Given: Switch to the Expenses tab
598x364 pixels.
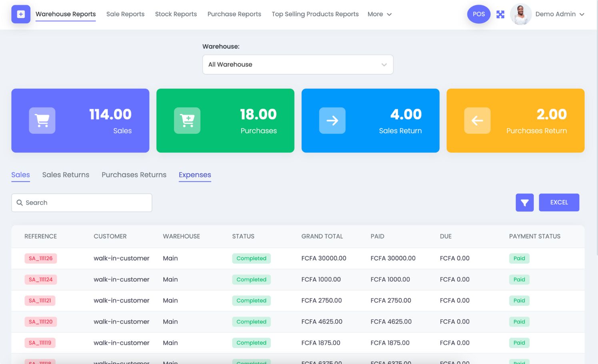Looking at the screenshot, I should click(195, 175).
